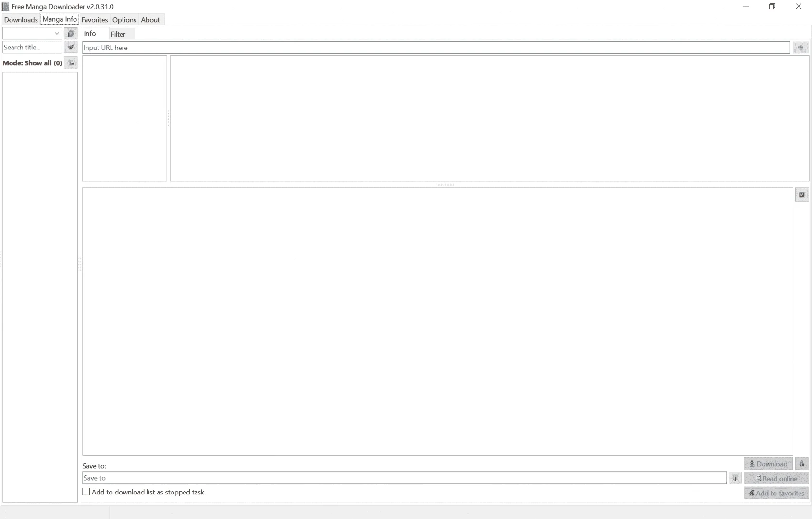Minimize the Free Manga Downloader window
Viewport: 812px width, 519px height.
746,7
